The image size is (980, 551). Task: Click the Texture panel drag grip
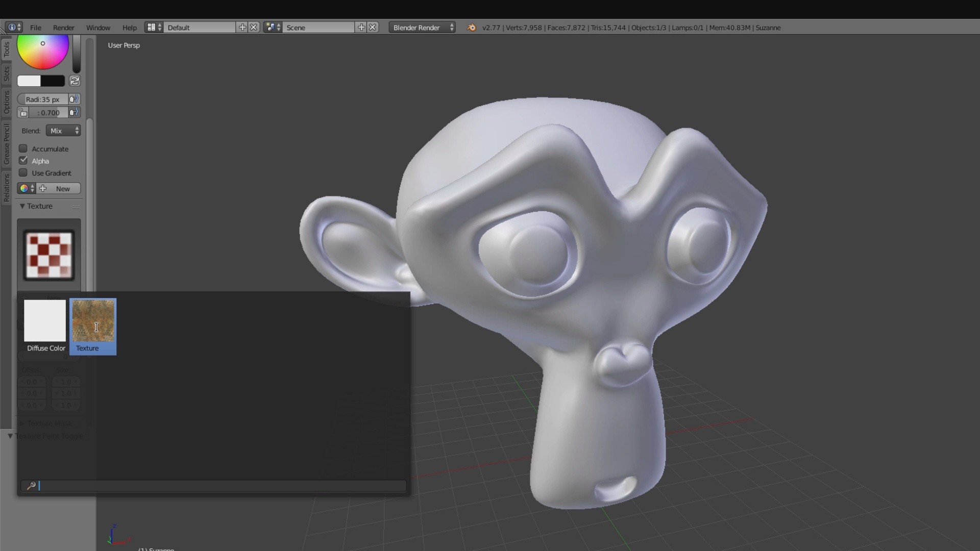[76, 207]
